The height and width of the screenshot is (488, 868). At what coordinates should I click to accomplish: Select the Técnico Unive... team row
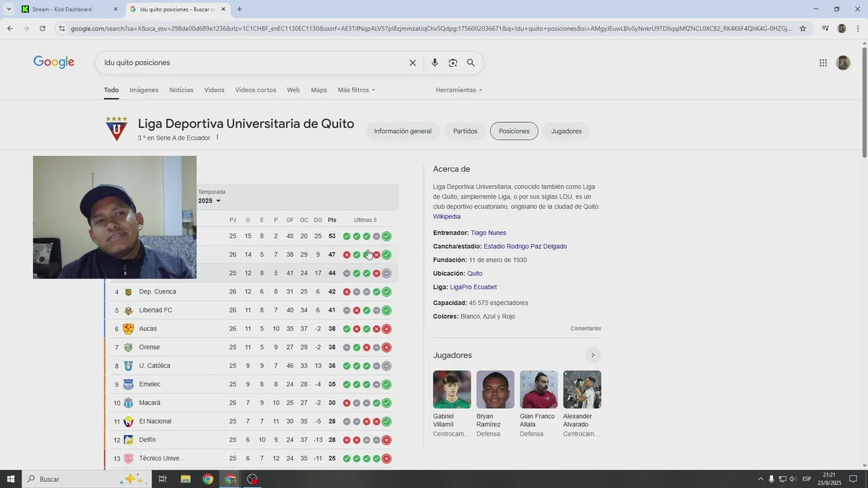251,459
